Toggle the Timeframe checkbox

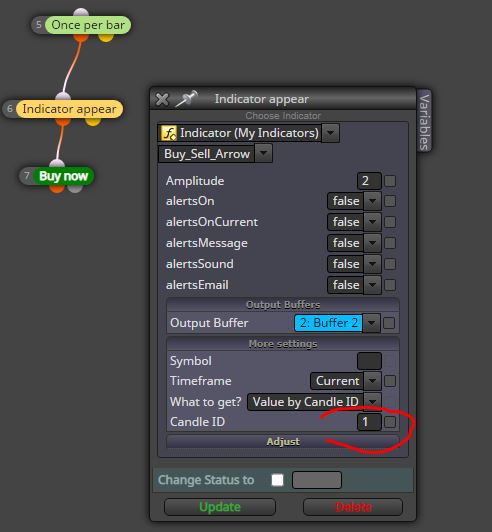click(x=390, y=381)
